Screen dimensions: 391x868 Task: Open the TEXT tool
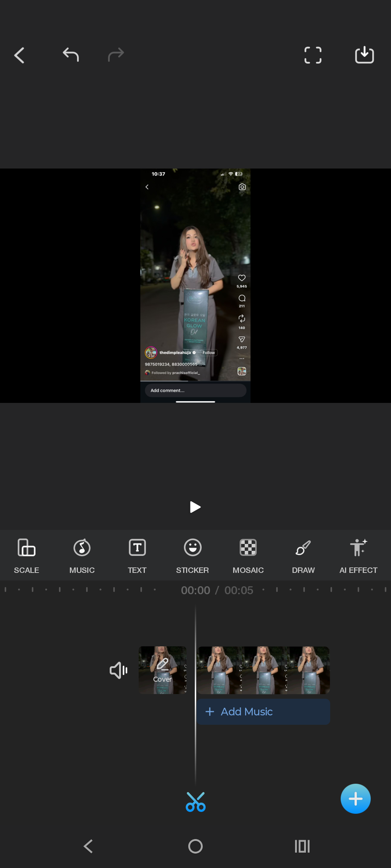pos(137,556)
